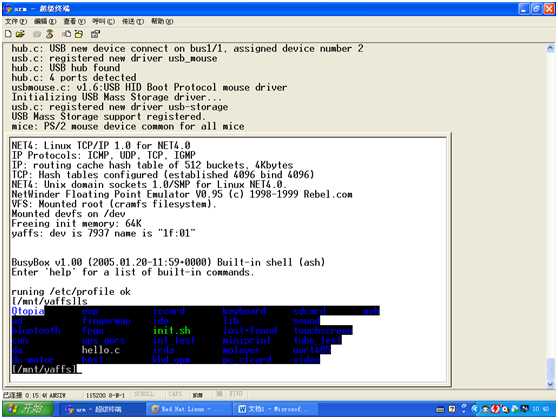Click the last [/mnt/yaffs] prompt line
The image size is (558, 419).
[x=44, y=369]
